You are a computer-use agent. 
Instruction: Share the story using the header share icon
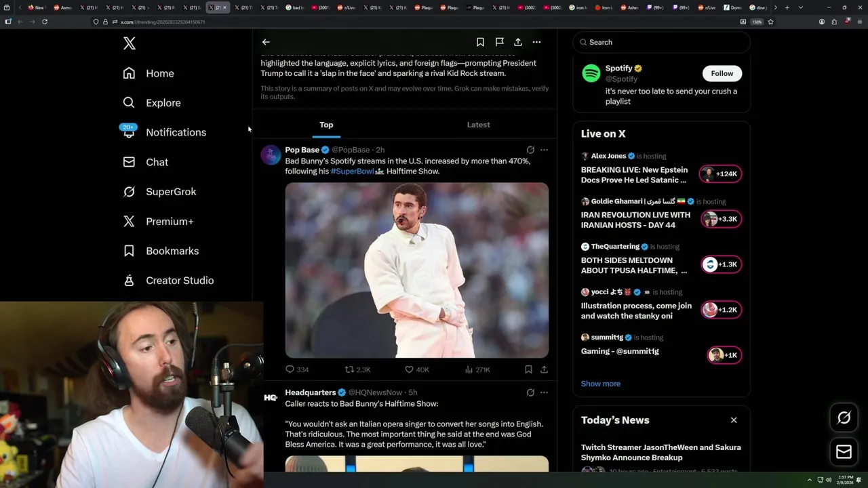click(x=518, y=42)
